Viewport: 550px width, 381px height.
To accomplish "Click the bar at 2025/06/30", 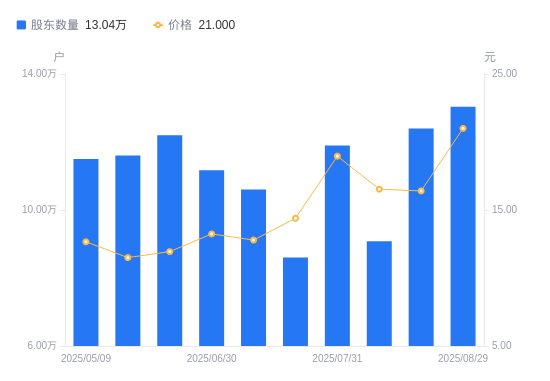I will pos(212,258).
